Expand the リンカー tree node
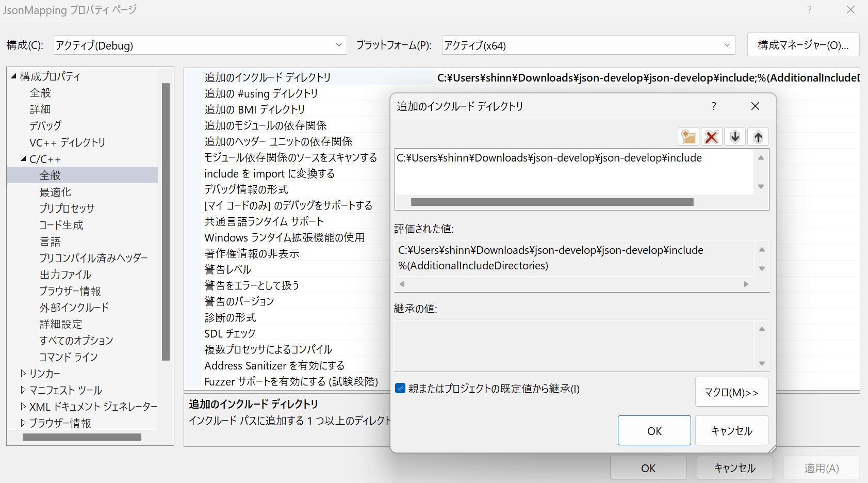The height and width of the screenshot is (483, 868). [23, 373]
